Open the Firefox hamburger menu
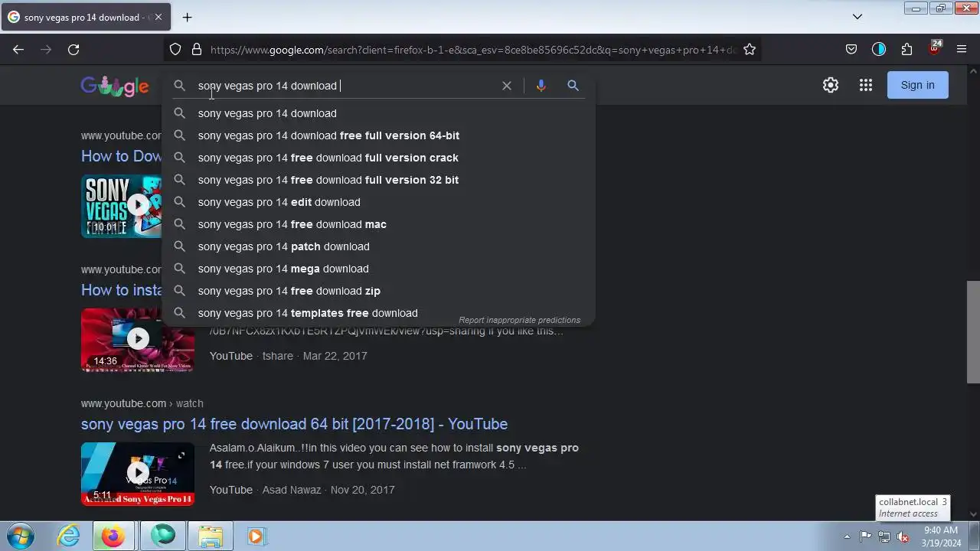 (x=962, y=50)
